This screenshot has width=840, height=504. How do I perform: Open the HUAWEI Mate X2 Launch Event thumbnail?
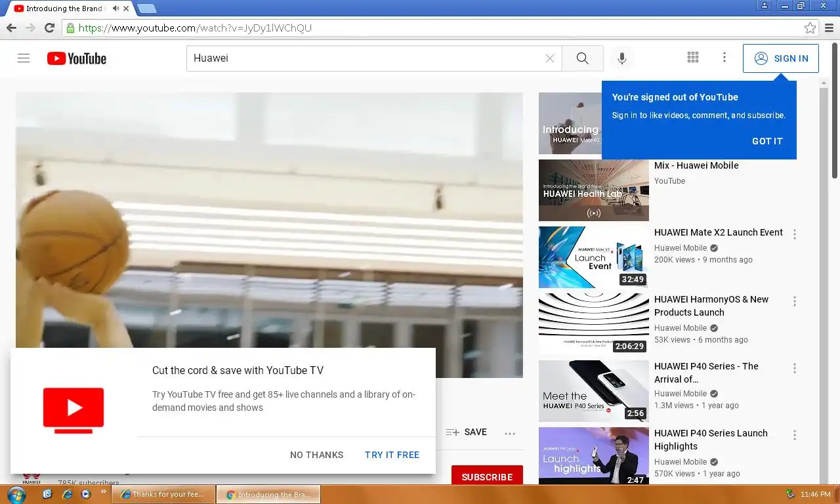click(x=594, y=257)
